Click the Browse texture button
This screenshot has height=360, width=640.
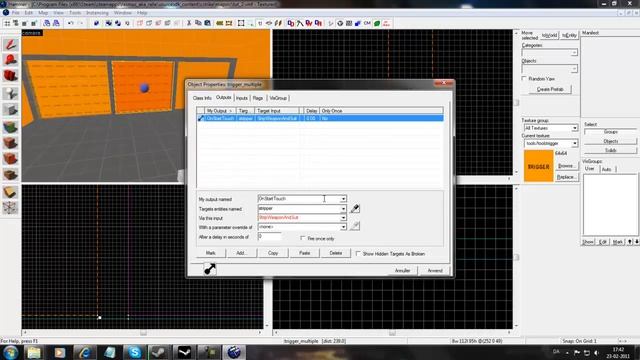pyautogui.click(x=566, y=166)
